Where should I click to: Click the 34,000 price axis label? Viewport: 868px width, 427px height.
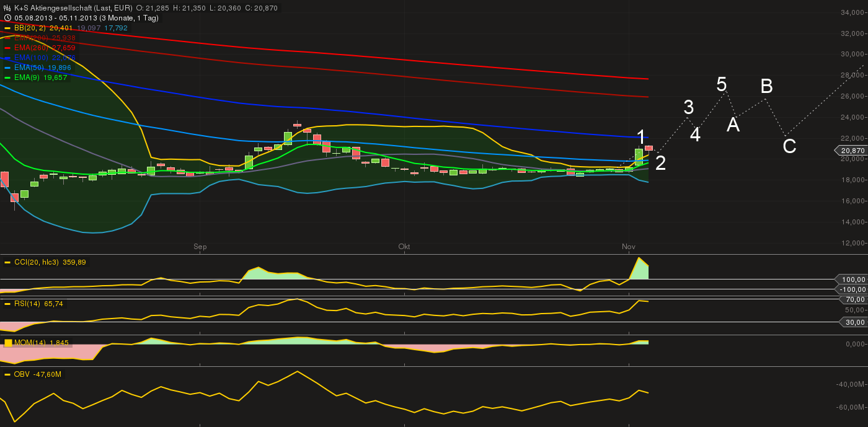point(854,12)
